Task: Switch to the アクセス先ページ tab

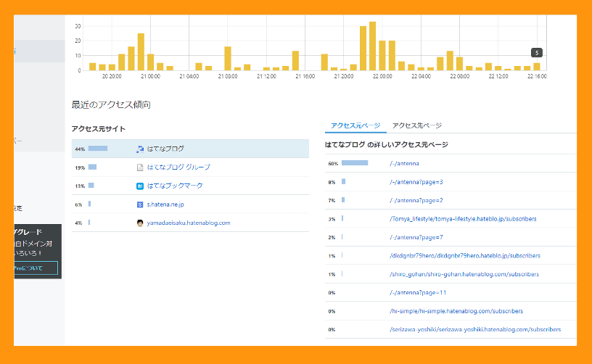Action: pyautogui.click(x=417, y=125)
